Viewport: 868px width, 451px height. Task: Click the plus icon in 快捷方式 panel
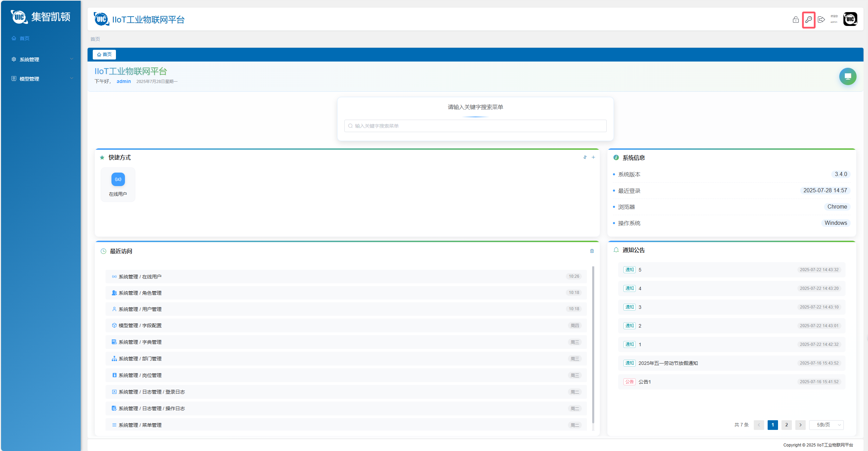[593, 157]
